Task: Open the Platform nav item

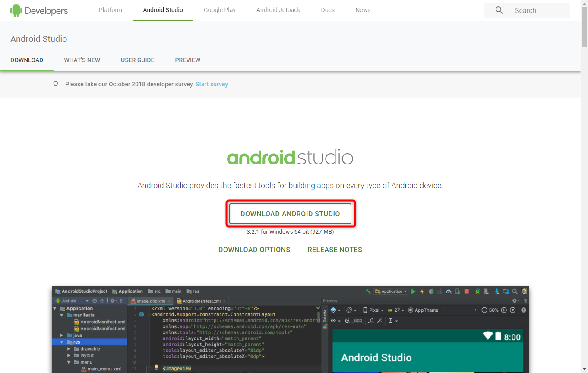Action: [x=111, y=10]
